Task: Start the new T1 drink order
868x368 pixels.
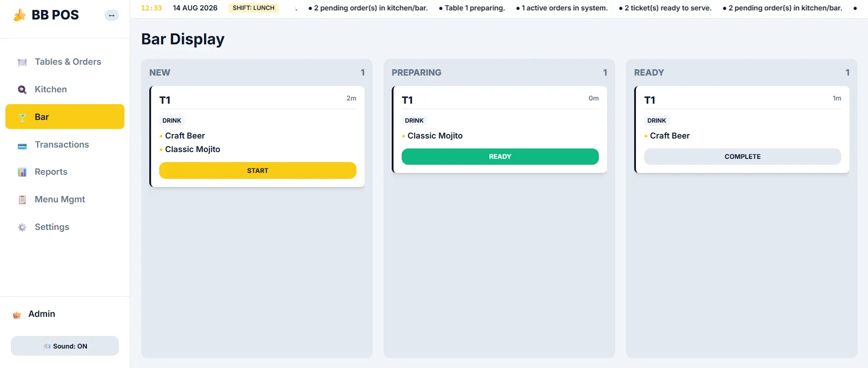Action: pyautogui.click(x=258, y=171)
